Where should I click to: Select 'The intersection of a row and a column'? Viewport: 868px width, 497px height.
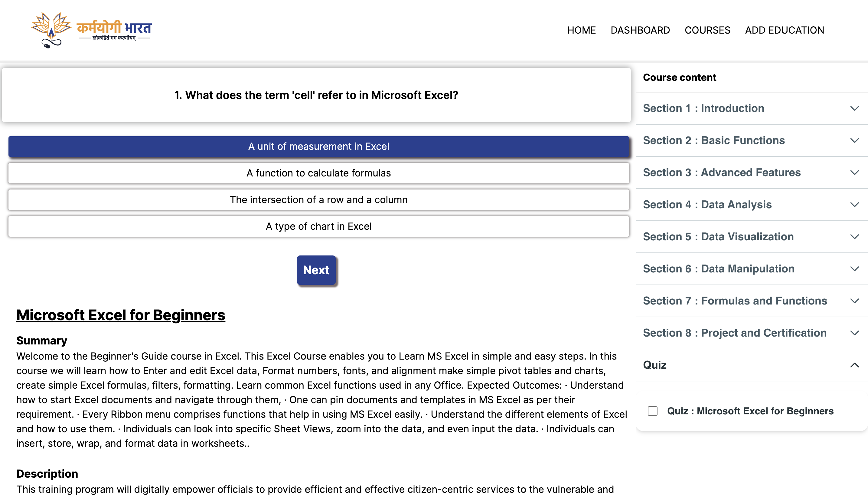click(318, 200)
